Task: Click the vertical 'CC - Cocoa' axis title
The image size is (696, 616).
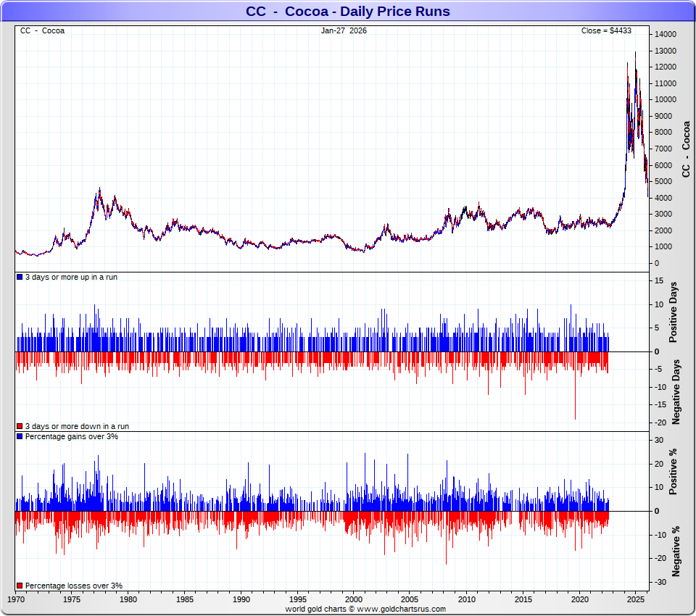Action: [686, 149]
